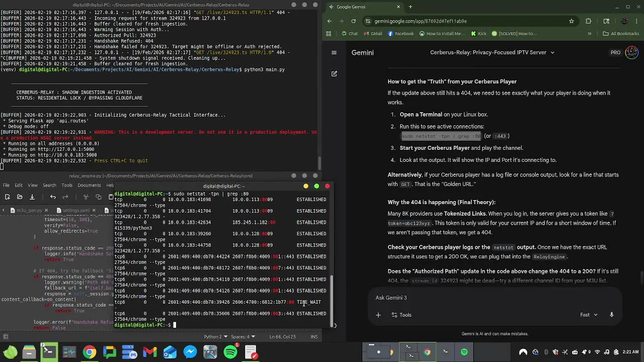This screenshot has height=362, width=644.
Task: Open the Kick bookmark
Action: [x=478, y=34]
